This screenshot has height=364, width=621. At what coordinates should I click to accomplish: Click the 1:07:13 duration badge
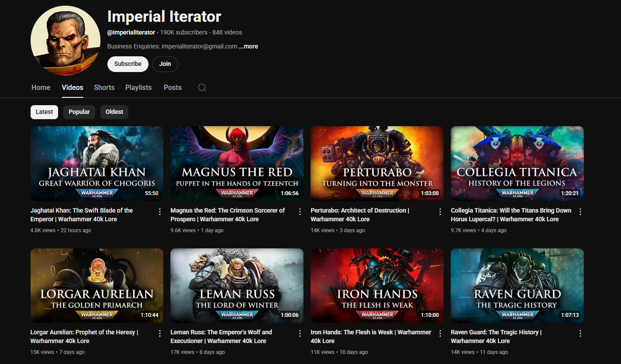point(570,315)
